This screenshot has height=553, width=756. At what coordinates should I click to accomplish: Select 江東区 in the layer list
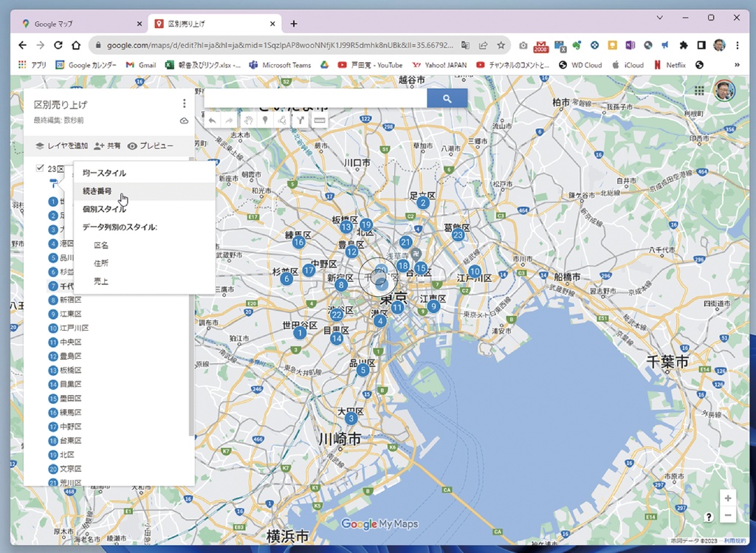(71, 314)
